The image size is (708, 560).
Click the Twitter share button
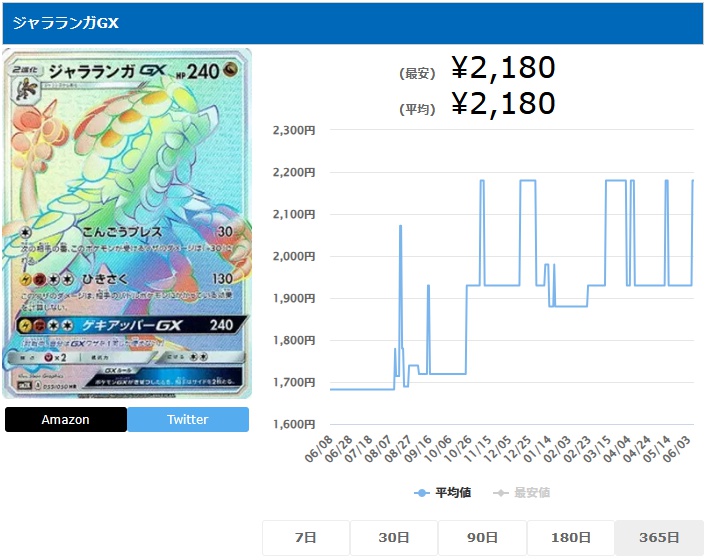(188, 419)
